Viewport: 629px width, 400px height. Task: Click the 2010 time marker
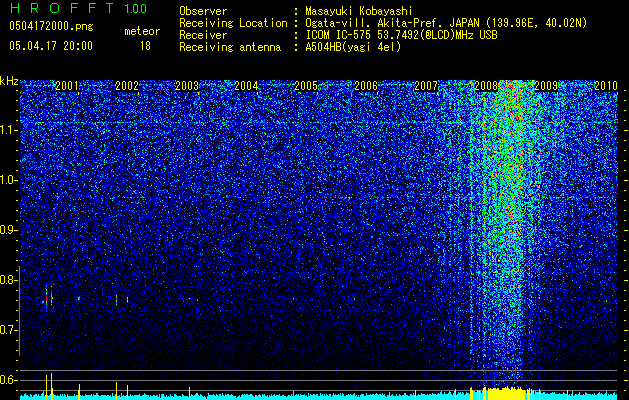606,86
